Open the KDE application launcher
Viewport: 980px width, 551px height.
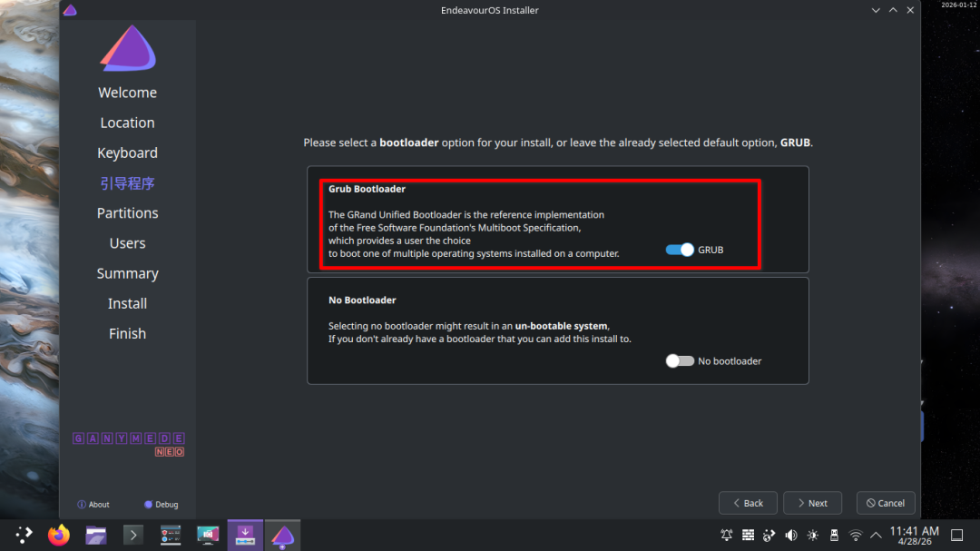point(24,535)
